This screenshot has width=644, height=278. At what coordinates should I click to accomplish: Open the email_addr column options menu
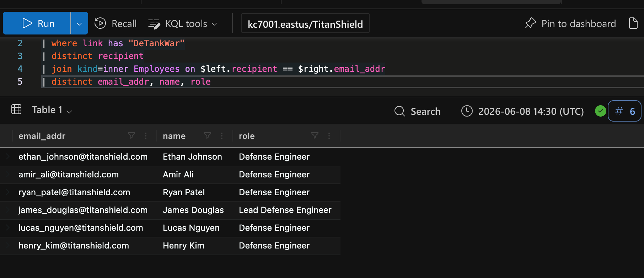[146, 135]
